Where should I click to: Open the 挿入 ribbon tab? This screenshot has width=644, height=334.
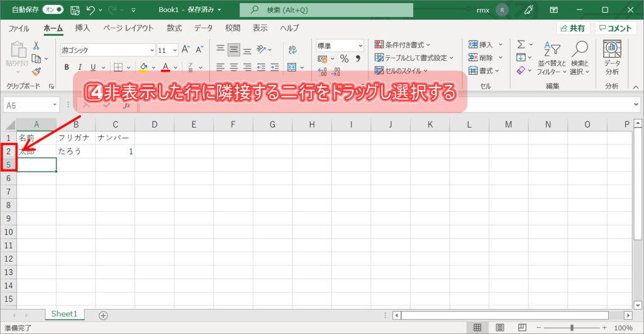pyautogui.click(x=82, y=28)
